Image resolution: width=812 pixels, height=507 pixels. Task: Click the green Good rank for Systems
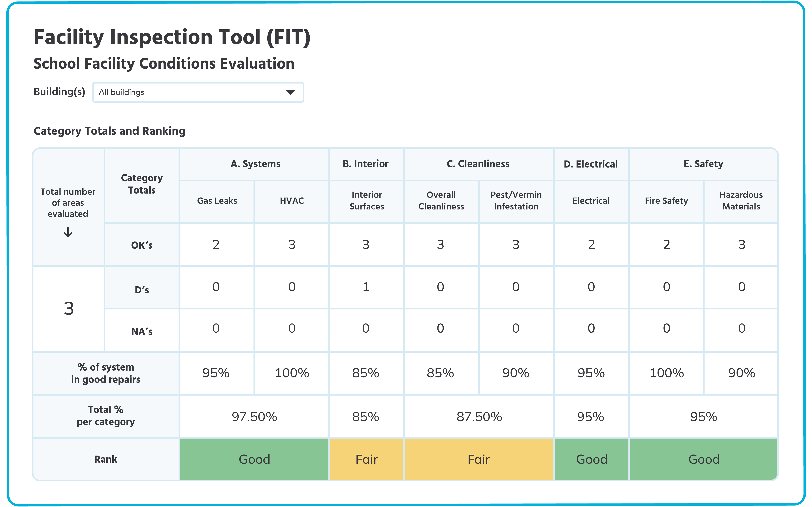tap(254, 459)
